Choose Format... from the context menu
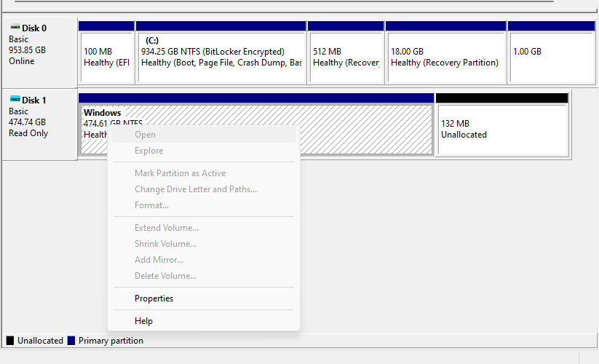Image resolution: width=599 pixels, height=364 pixels. coord(204,205)
